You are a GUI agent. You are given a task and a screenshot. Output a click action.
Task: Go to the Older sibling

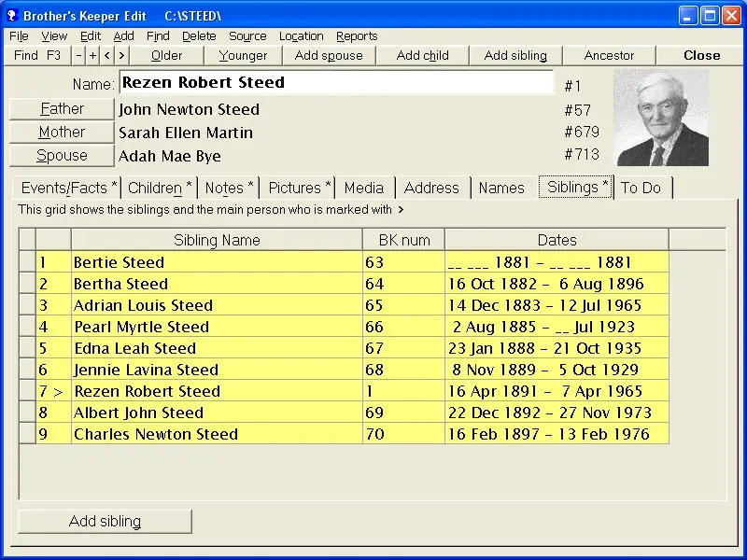[167, 55]
